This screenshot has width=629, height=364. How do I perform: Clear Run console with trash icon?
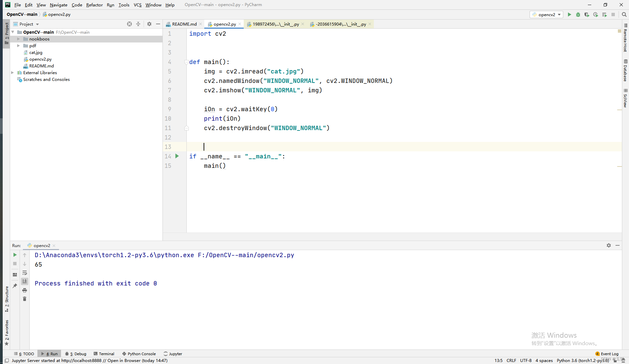pos(25,299)
